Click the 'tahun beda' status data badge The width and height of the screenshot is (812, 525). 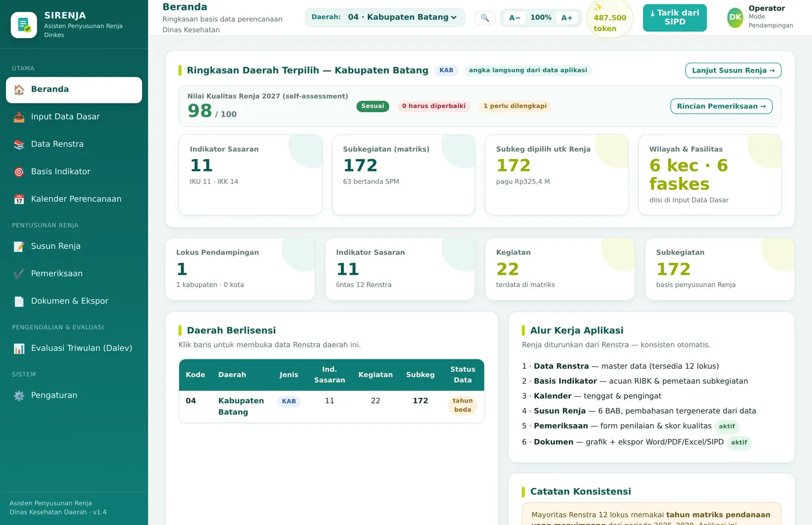pos(463,405)
